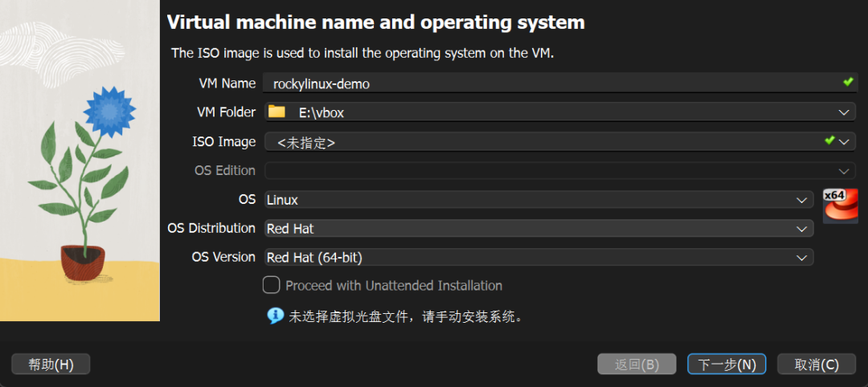868x387 pixels.
Task: Open the OS Version dropdown
Action: tap(538, 257)
